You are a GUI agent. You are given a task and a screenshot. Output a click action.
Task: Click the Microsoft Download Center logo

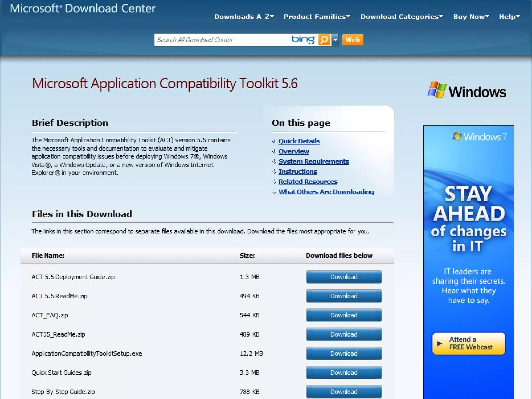point(83,8)
